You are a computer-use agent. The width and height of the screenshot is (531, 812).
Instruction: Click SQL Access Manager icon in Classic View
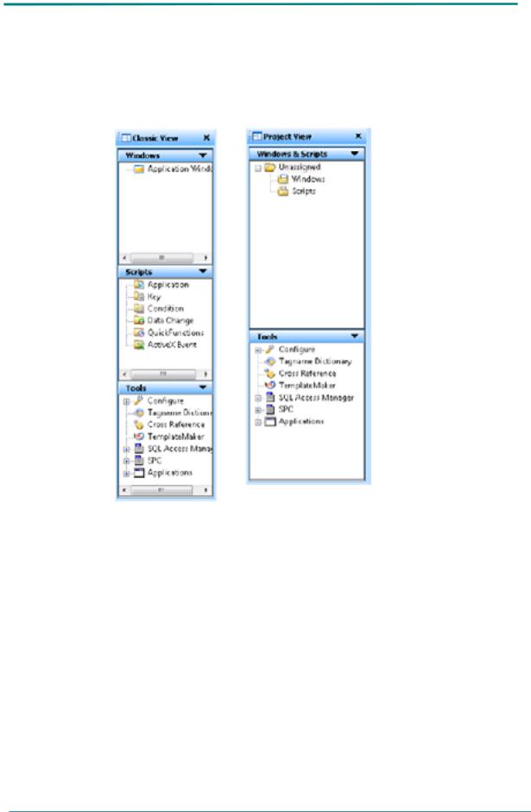pos(138,449)
